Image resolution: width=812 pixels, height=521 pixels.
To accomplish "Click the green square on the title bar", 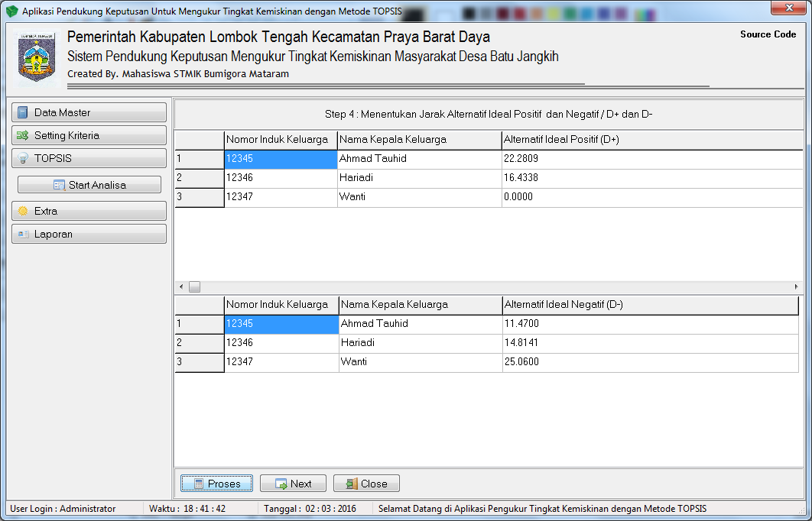I will pyautogui.click(x=570, y=12).
